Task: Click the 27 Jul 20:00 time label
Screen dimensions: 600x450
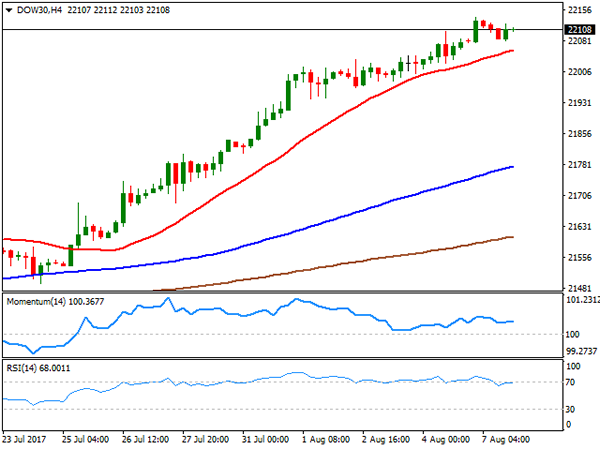Action: point(205,439)
